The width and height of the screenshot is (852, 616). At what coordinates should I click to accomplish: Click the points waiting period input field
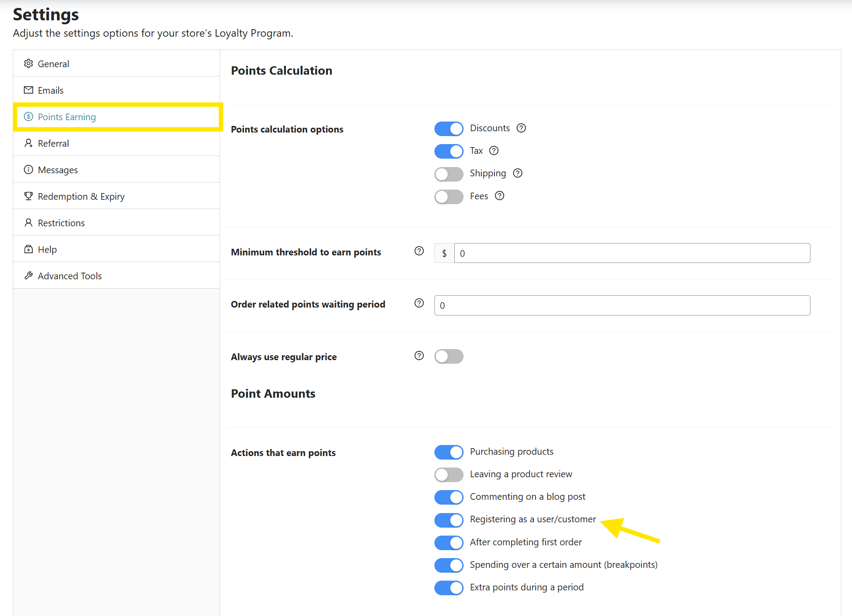click(622, 305)
